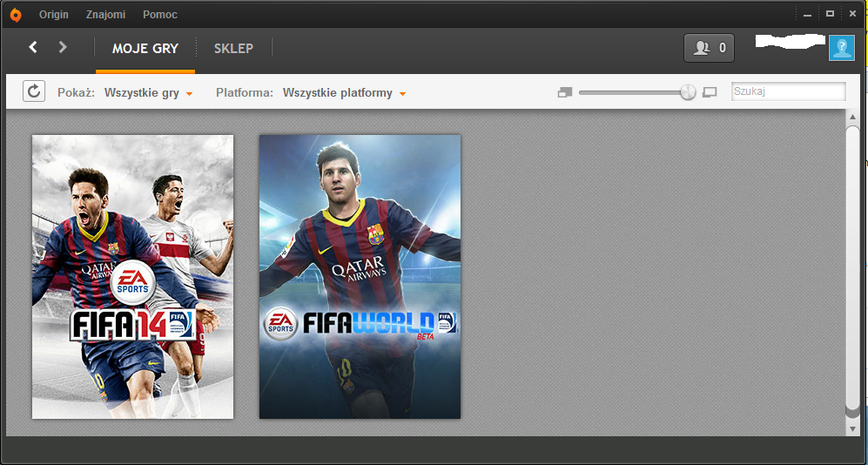
Task: Open the friends list button showing 0
Action: coord(710,48)
